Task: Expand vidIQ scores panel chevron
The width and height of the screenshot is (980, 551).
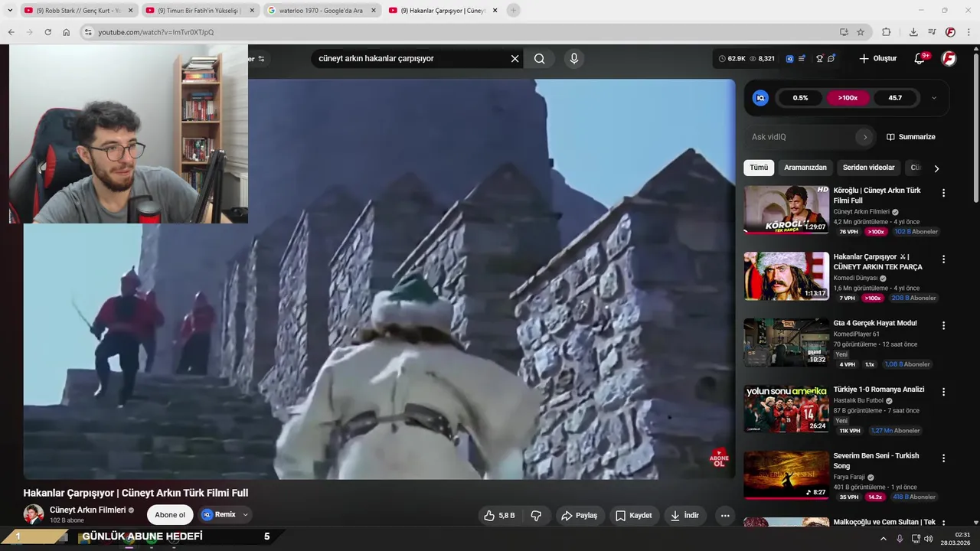Action: [933, 98]
